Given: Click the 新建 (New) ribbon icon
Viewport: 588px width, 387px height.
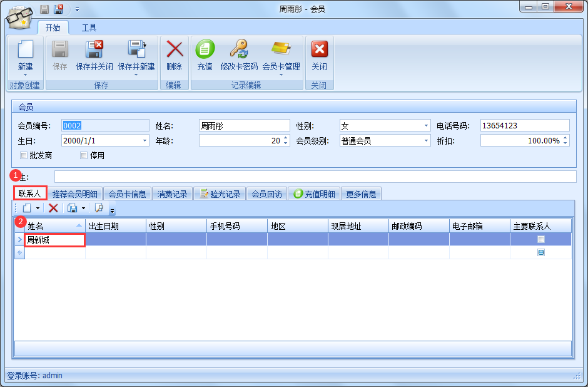Looking at the screenshot, I should [25, 50].
